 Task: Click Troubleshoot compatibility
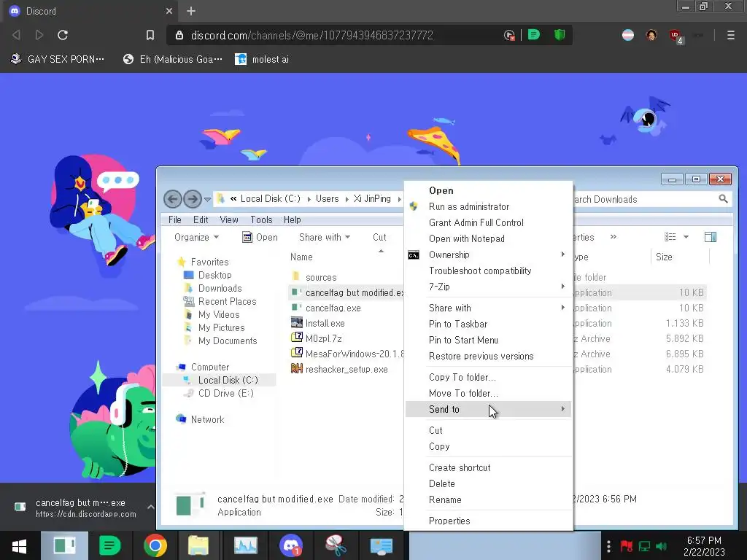pos(488,271)
